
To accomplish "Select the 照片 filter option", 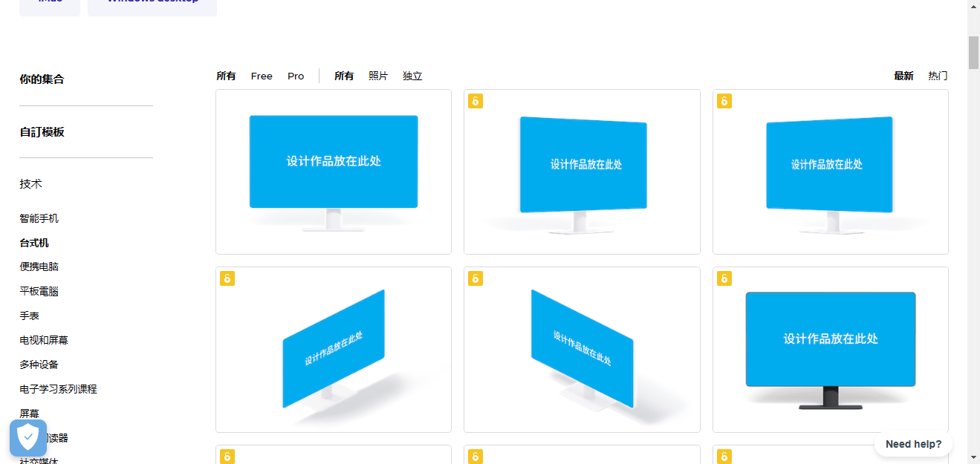I will click(379, 76).
